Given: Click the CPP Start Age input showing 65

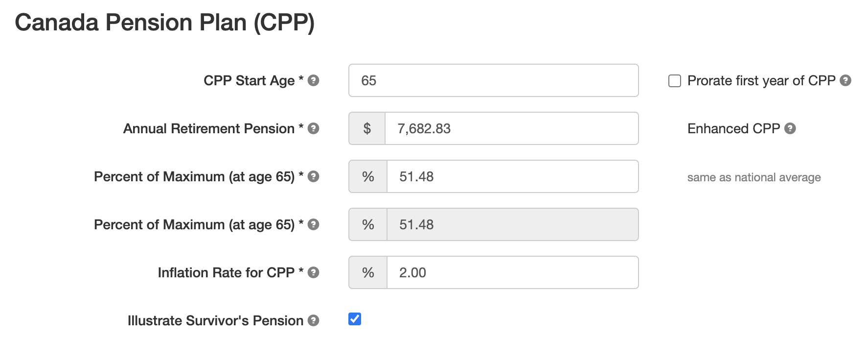Looking at the screenshot, I should point(493,80).
